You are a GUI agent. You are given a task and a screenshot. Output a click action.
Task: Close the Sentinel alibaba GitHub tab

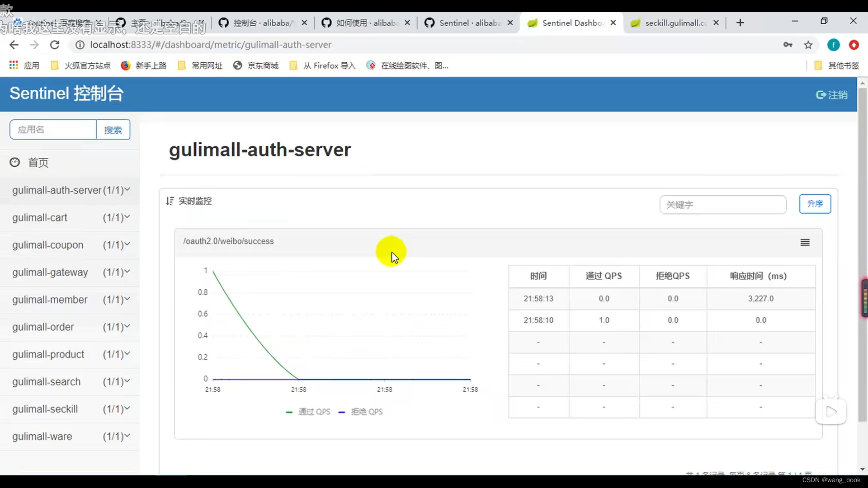click(x=510, y=23)
